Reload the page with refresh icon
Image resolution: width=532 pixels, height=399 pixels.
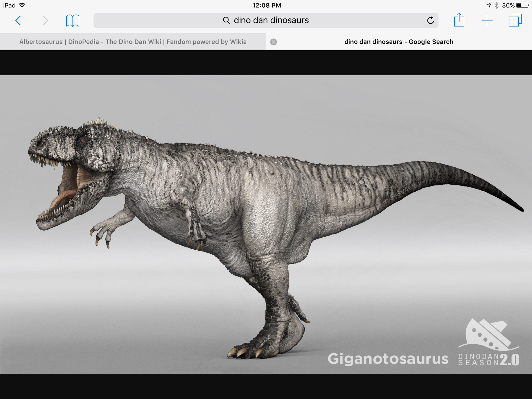[x=430, y=20]
